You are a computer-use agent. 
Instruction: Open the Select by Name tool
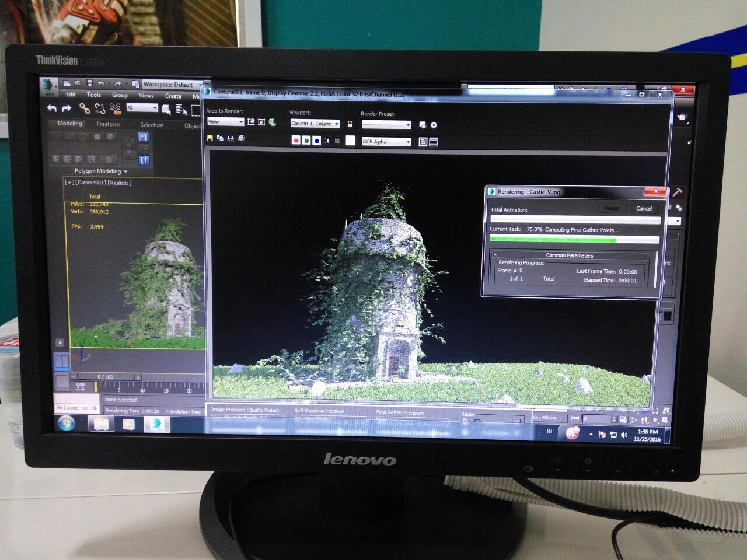(181, 110)
